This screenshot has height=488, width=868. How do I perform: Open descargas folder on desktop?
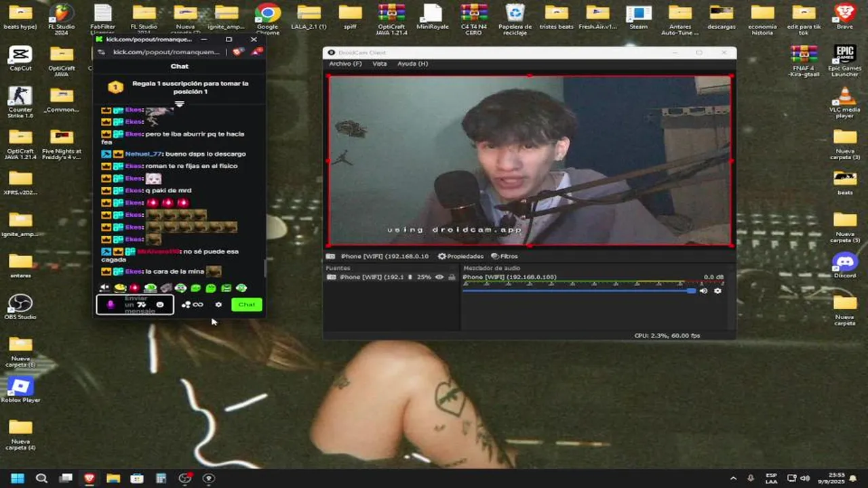[721, 18]
